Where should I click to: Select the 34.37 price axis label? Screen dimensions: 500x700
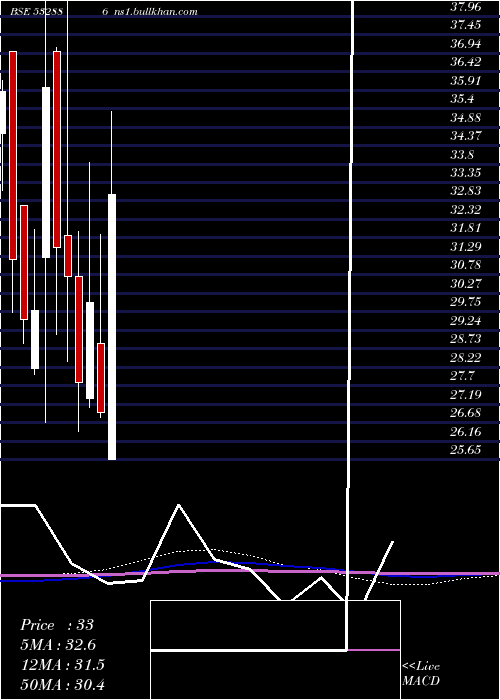click(x=466, y=136)
